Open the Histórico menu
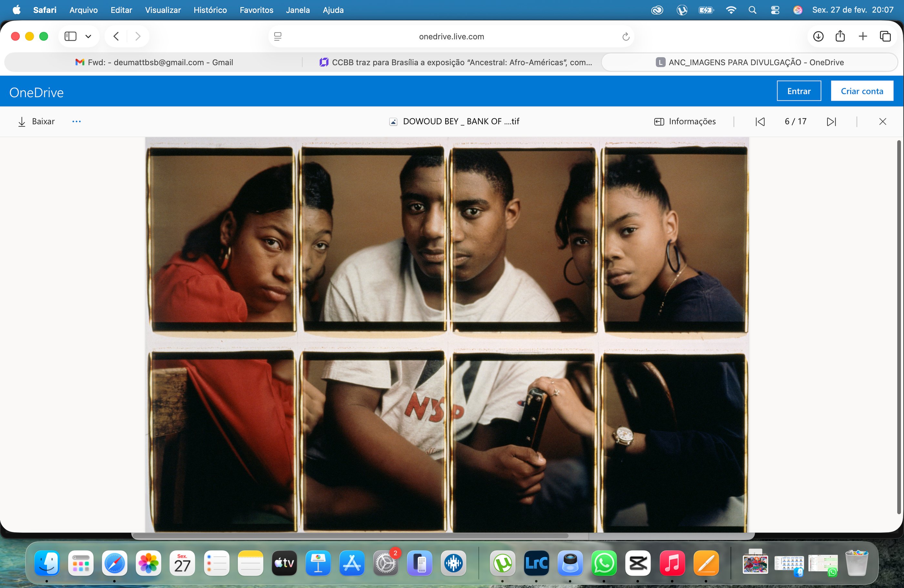Screen dimensions: 904x588 tap(210, 10)
